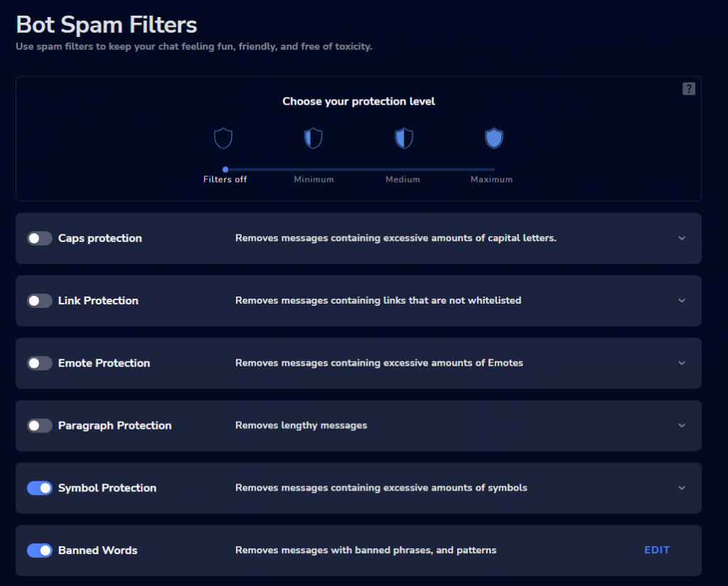The image size is (728, 586).
Task: Click 'Choose your protection level' heading
Action: [358, 102]
